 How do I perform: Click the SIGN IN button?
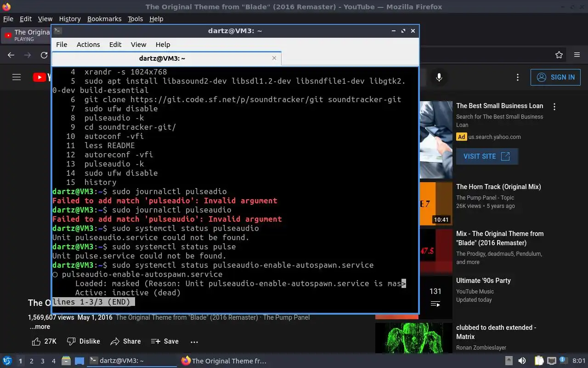coord(555,77)
